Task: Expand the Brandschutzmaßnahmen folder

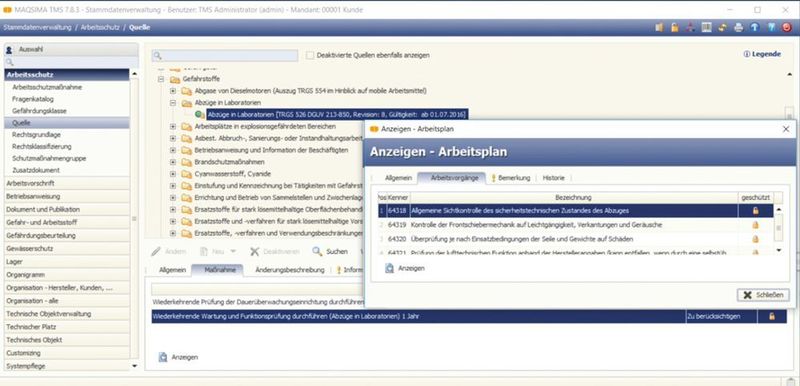Action: click(173, 162)
